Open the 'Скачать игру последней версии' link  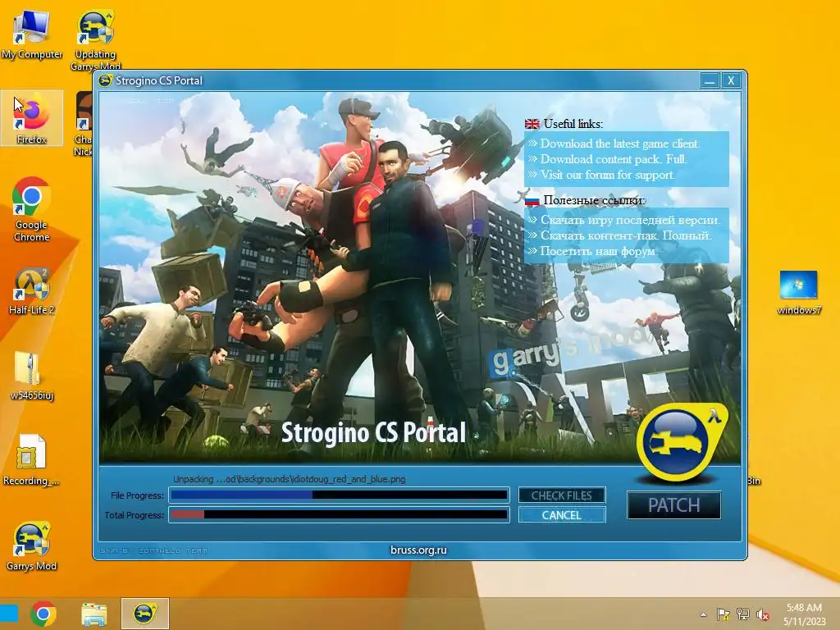(631, 220)
